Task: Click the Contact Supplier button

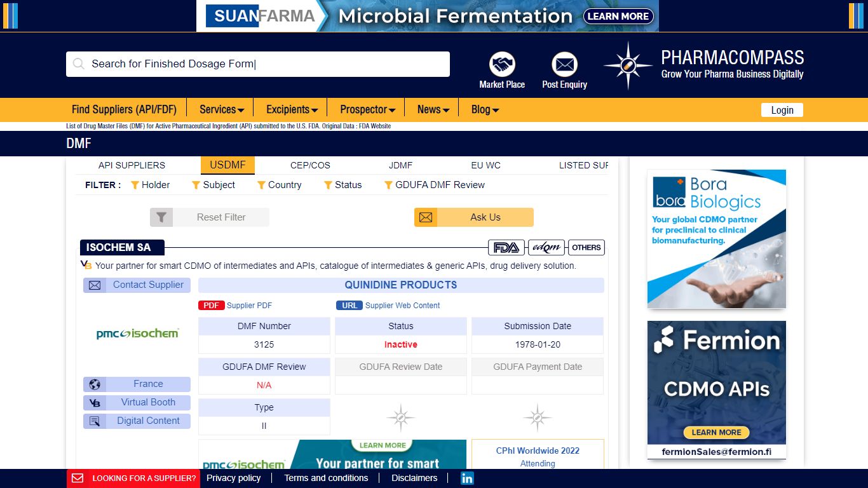Action: tap(137, 285)
